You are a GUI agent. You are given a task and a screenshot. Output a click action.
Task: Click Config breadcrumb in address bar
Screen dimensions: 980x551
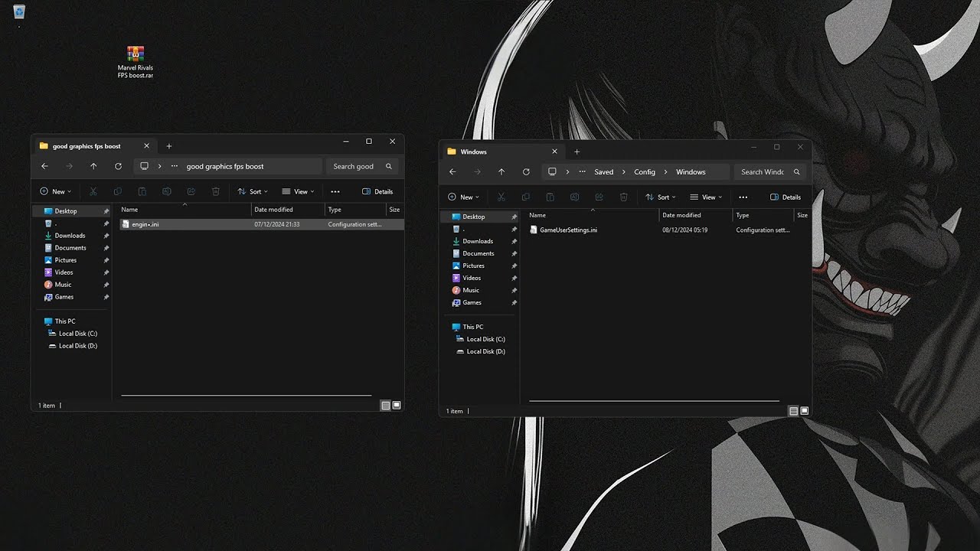click(645, 172)
